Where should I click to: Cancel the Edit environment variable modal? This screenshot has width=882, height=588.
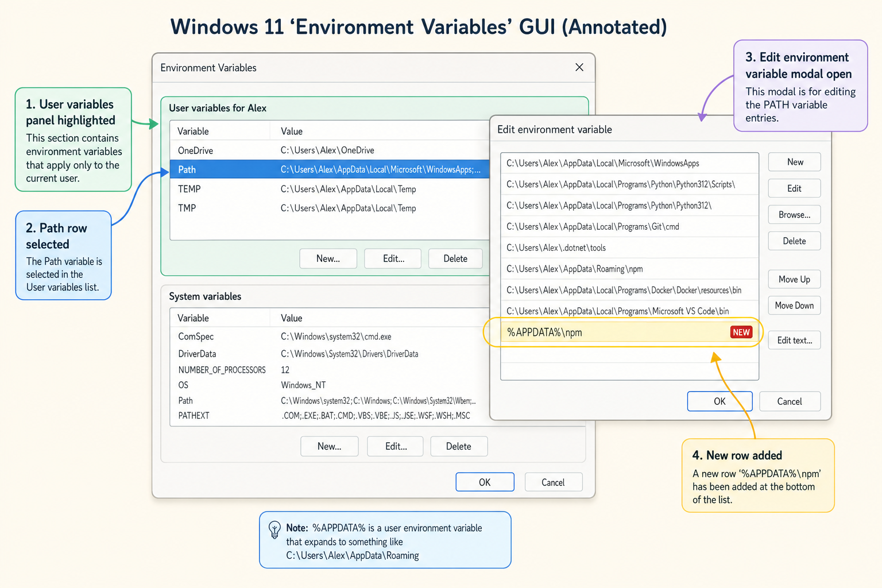(x=790, y=401)
